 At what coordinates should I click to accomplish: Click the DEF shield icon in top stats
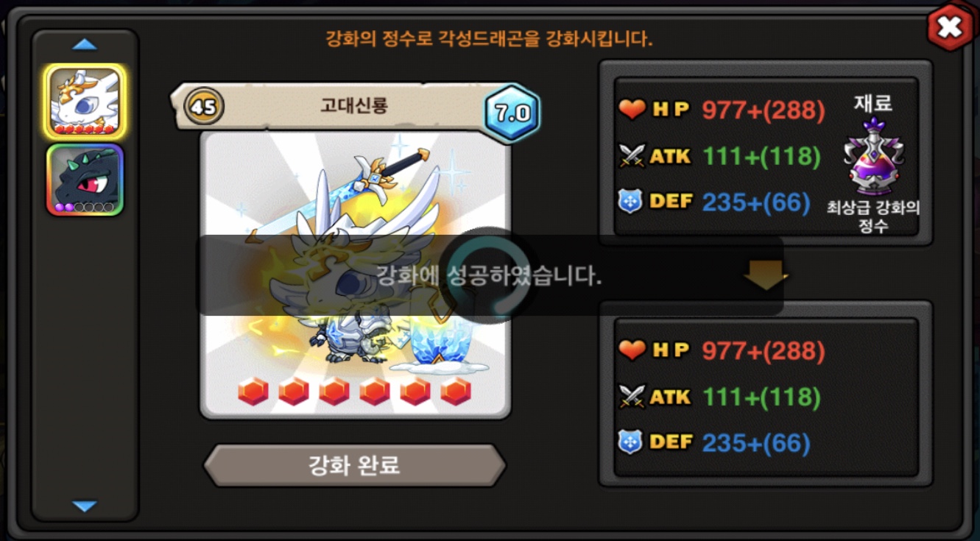point(630,202)
